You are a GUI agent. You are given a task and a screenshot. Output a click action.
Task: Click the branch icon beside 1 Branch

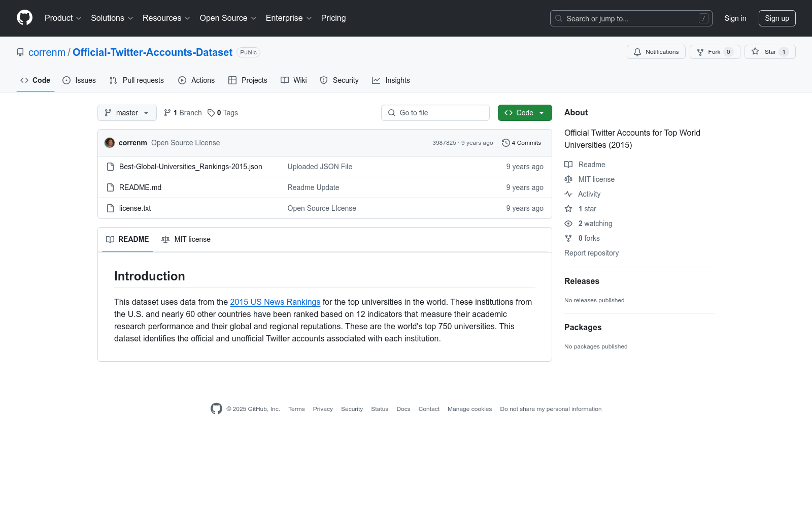point(167,113)
